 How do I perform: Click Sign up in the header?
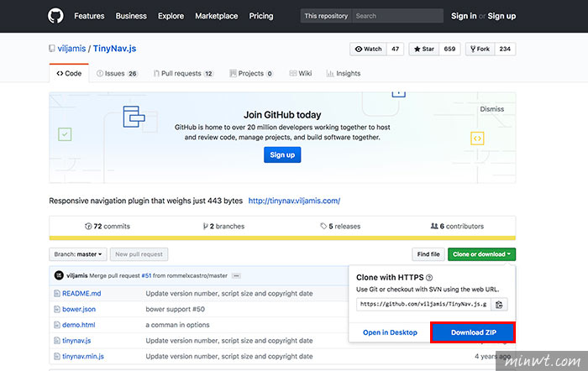coord(501,16)
